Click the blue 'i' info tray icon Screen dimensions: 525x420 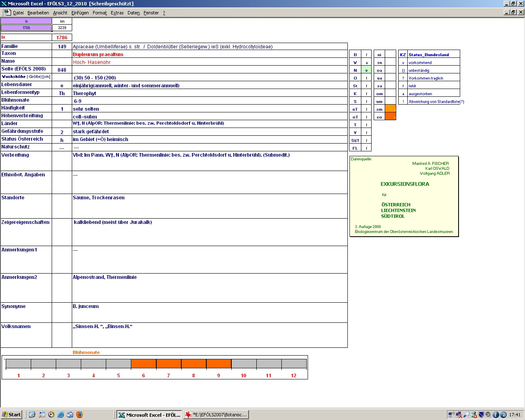(496, 415)
